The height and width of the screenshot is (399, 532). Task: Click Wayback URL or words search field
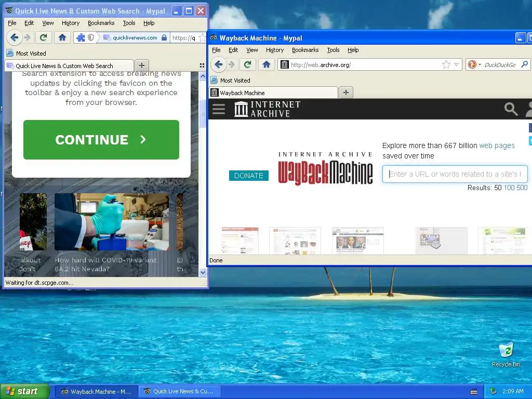pyautogui.click(x=455, y=174)
